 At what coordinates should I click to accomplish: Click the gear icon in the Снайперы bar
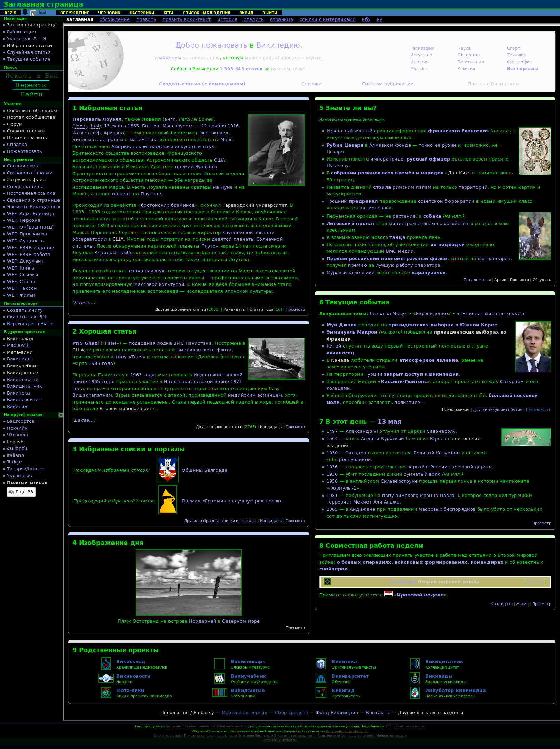coord(328,582)
